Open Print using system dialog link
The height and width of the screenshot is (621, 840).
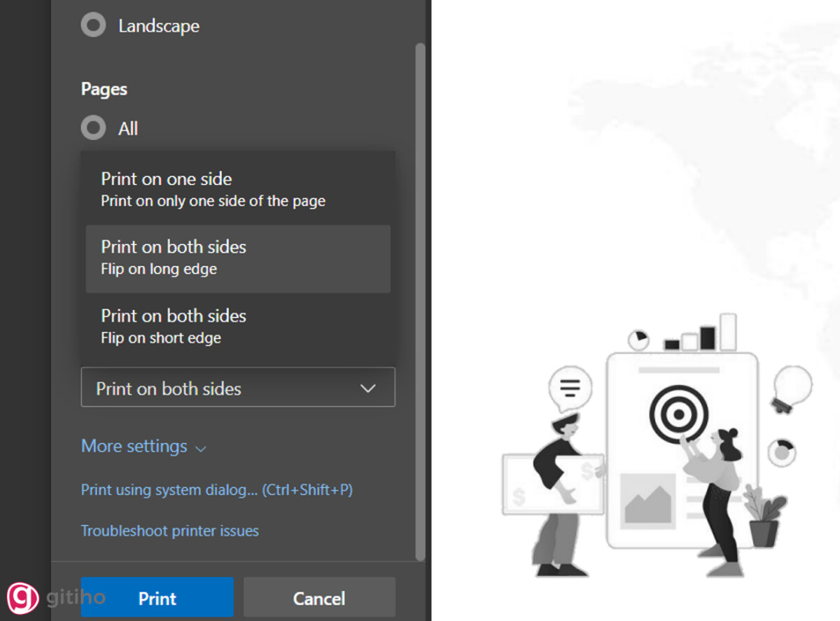(217, 490)
